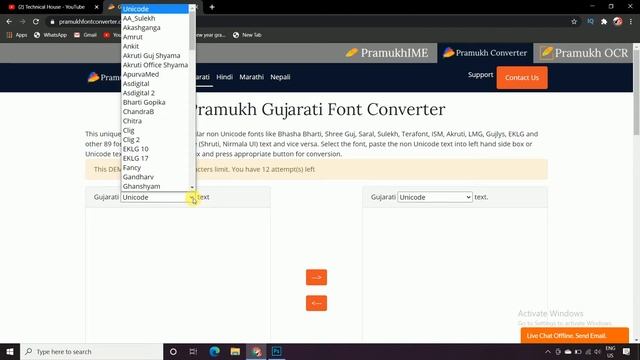Choose Akruti Office Shyama font option
640x360 pixels.
click(155, 65)
